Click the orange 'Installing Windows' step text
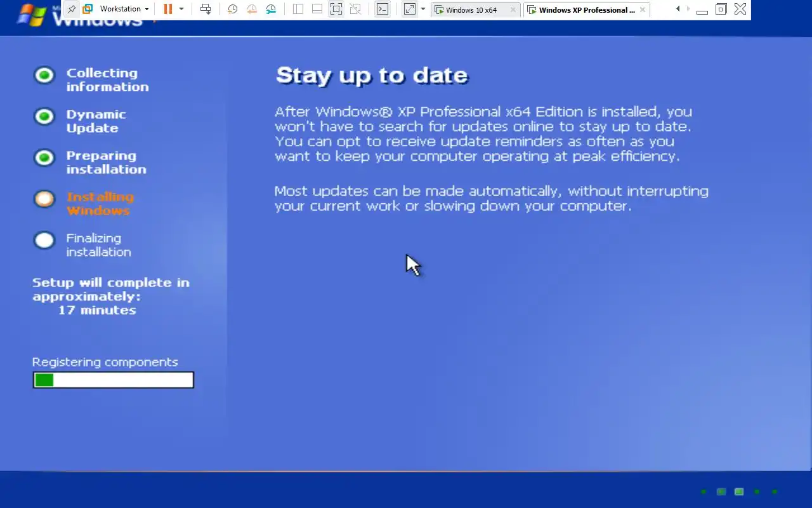 coord(100,204)
